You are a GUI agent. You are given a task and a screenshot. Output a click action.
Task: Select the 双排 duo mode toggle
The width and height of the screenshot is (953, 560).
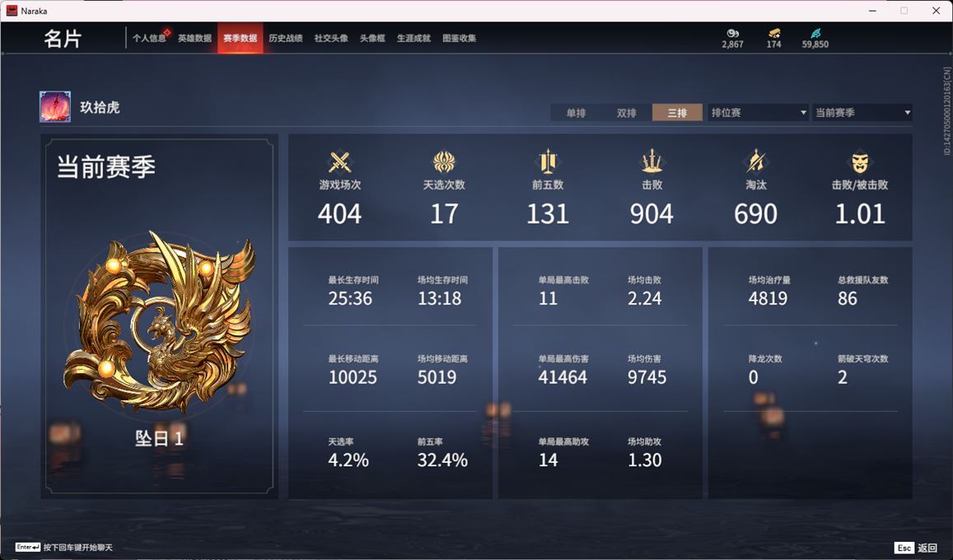click(x=626, y=112)
